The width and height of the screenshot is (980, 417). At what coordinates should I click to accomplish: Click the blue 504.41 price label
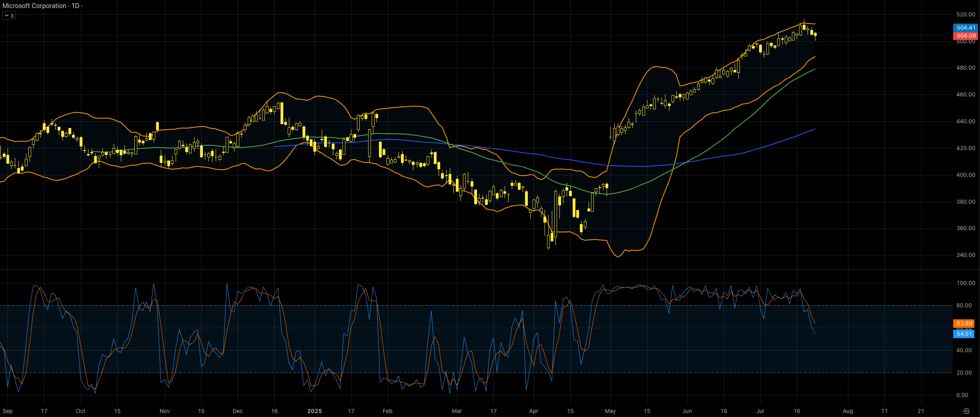coord(966,28)
